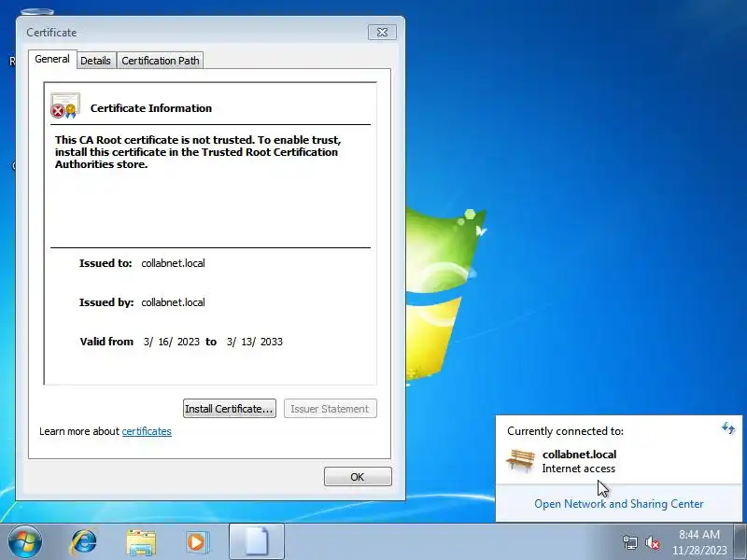The image size is (747, 560).
Task: Open Windows Explorer folder icon in taskbar
Action: click(141, 542)
